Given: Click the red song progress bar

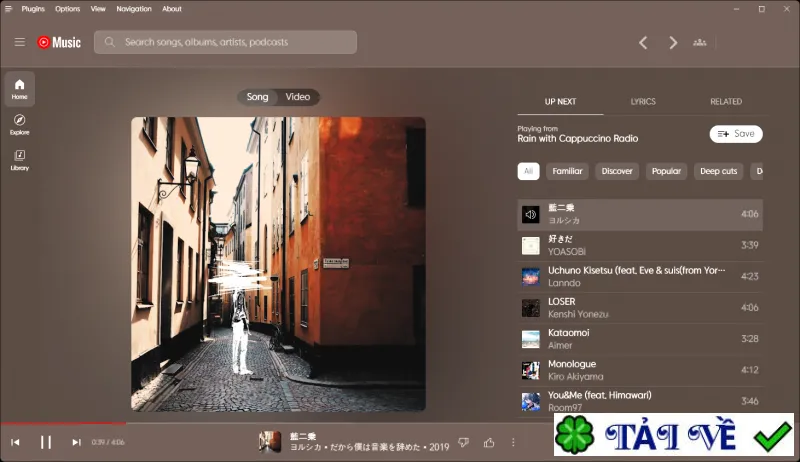Looking at the screenshot, I should pyautogui.click(x=63, y=423).
